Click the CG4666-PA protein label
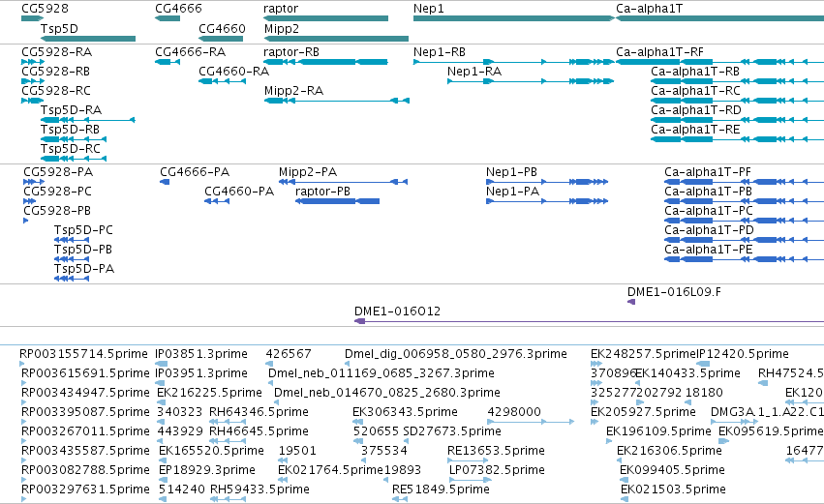Image resolution: width=824 pixels, height=504 pixels. (195, 171)
